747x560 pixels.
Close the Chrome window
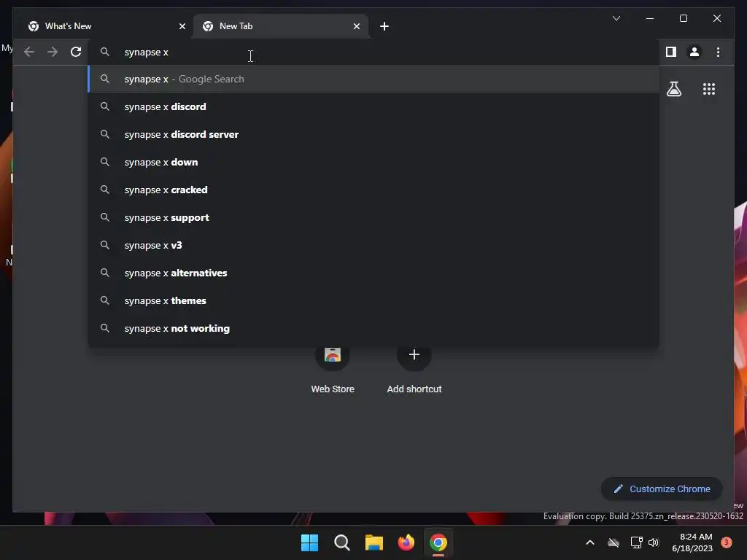(716, 18)
